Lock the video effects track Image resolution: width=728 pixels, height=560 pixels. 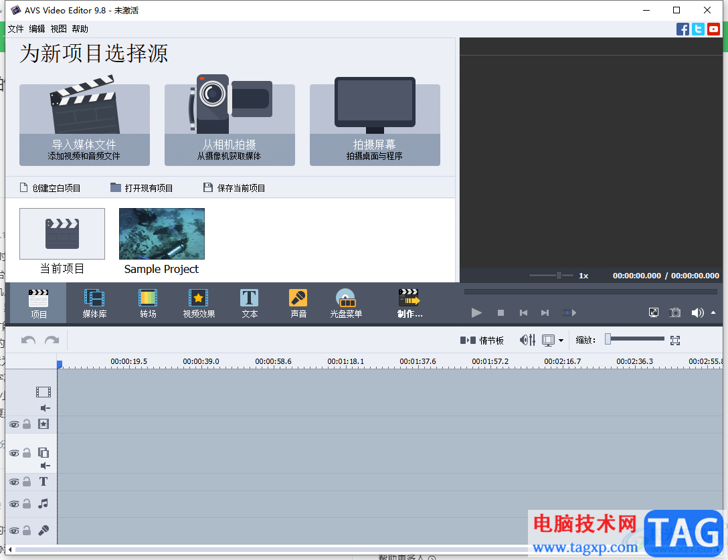point(27,424)
